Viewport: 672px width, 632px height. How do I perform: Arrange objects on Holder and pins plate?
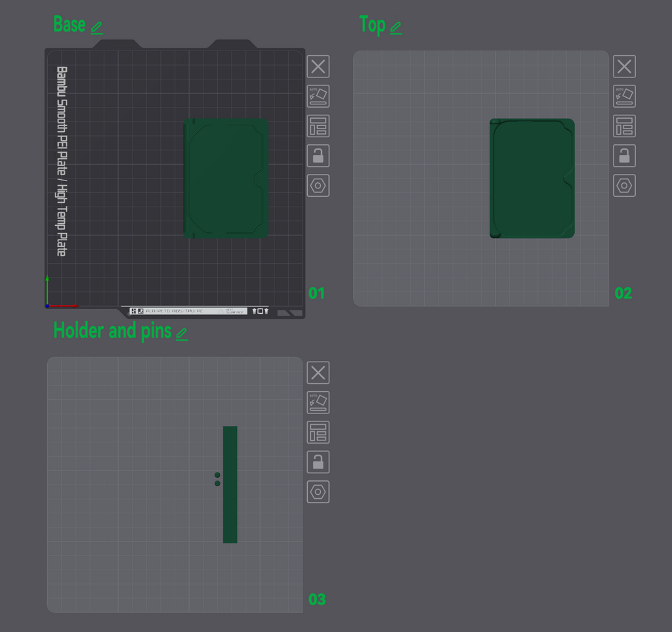[x=318, y=432]
